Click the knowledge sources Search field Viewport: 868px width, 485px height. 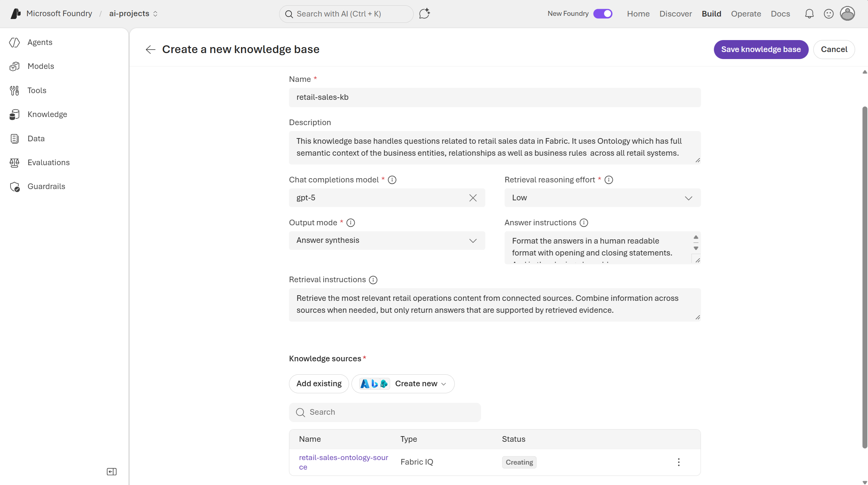(x=384, y=412)
